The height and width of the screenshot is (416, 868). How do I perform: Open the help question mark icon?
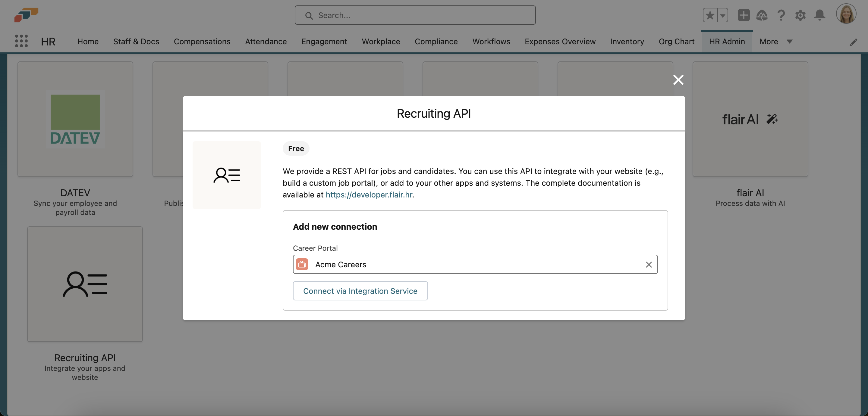[x=781, y=15]
